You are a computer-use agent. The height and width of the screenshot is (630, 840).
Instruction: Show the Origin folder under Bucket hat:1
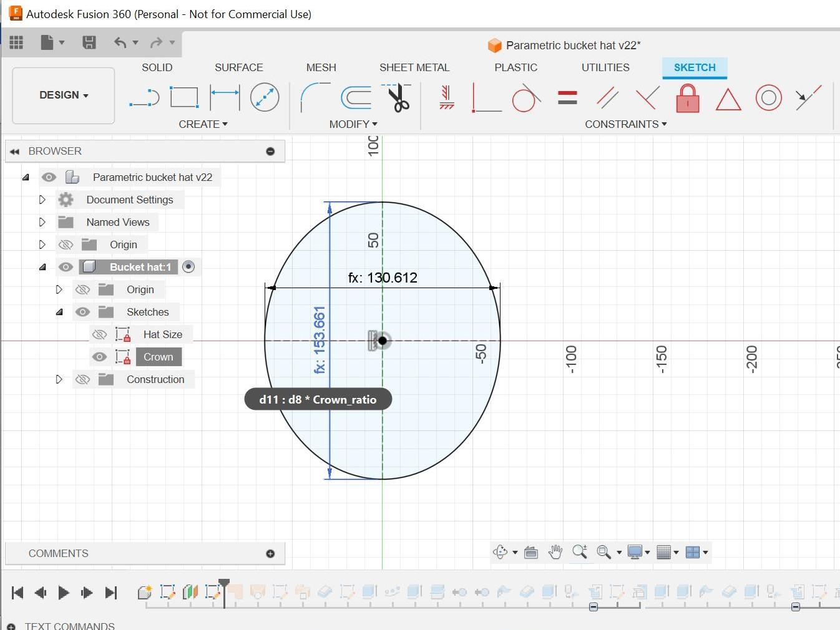[x=82, y=289]
